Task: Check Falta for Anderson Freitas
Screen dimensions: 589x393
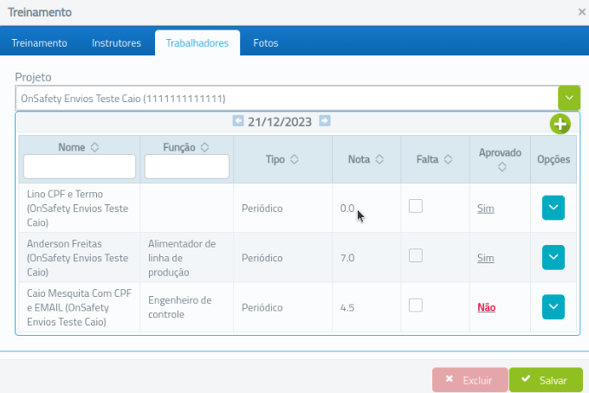Action: pos(416,255)
